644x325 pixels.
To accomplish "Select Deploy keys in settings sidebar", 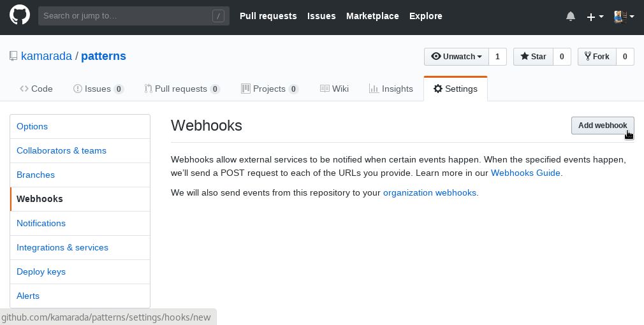I will [x=80, y=271].
